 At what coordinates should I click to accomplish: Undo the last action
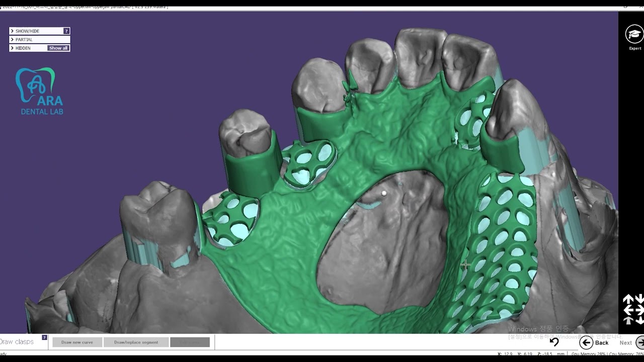click(554, 342)
